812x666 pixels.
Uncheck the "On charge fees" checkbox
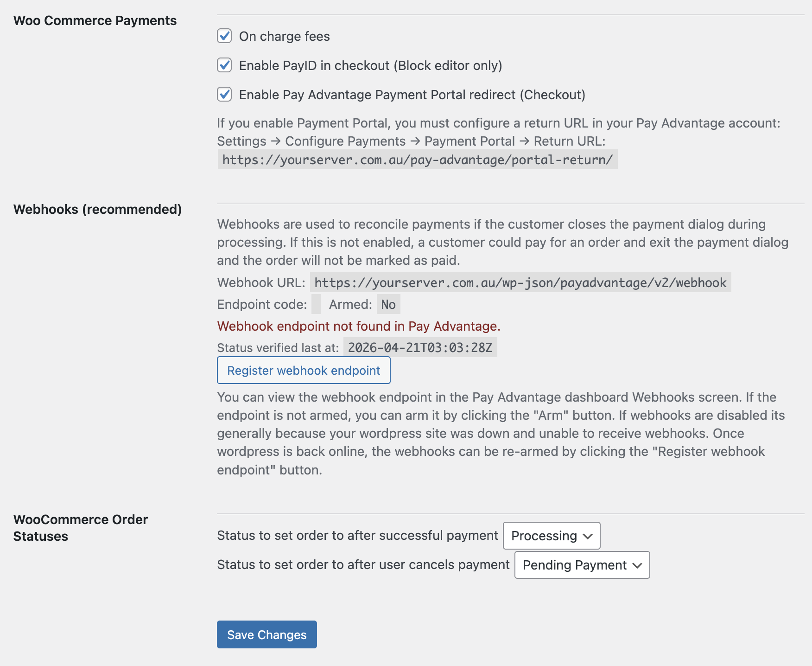click(224, 36)
